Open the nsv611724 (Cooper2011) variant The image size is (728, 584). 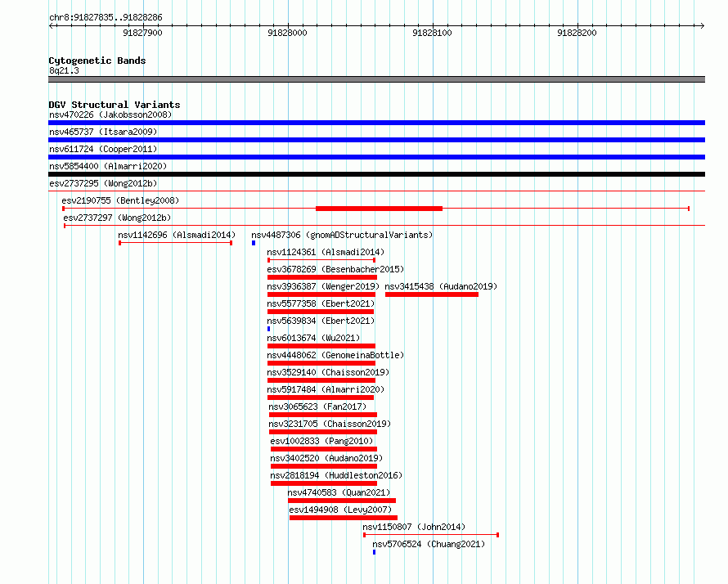[103, 149]
